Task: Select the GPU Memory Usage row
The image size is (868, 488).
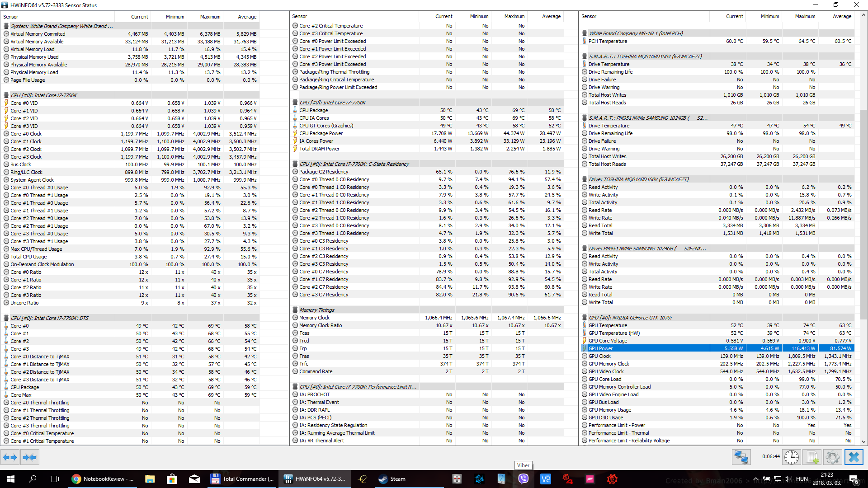Action: point(717,410)
